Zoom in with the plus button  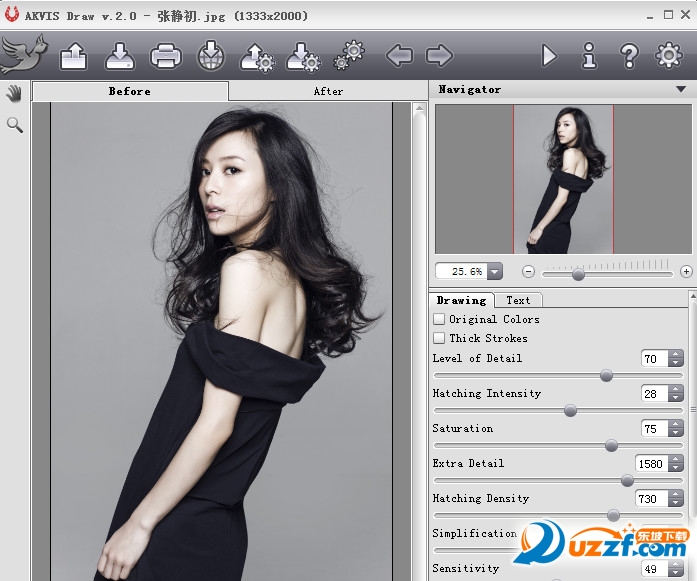click(x=686, y=271)
